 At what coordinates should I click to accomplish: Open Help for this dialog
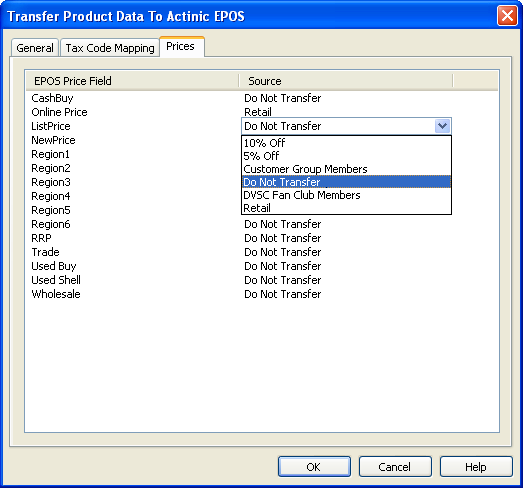click(x=476, y=466)
